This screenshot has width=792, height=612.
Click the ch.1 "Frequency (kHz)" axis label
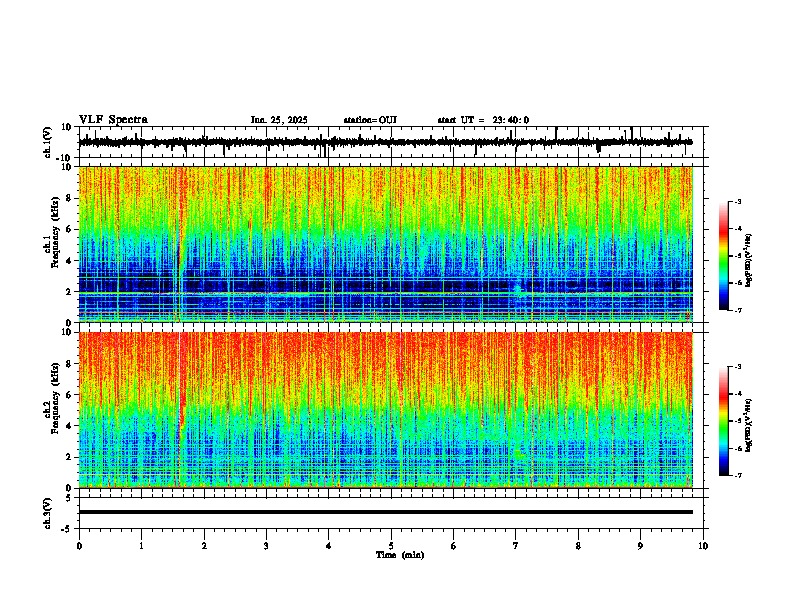coord(55,230)
